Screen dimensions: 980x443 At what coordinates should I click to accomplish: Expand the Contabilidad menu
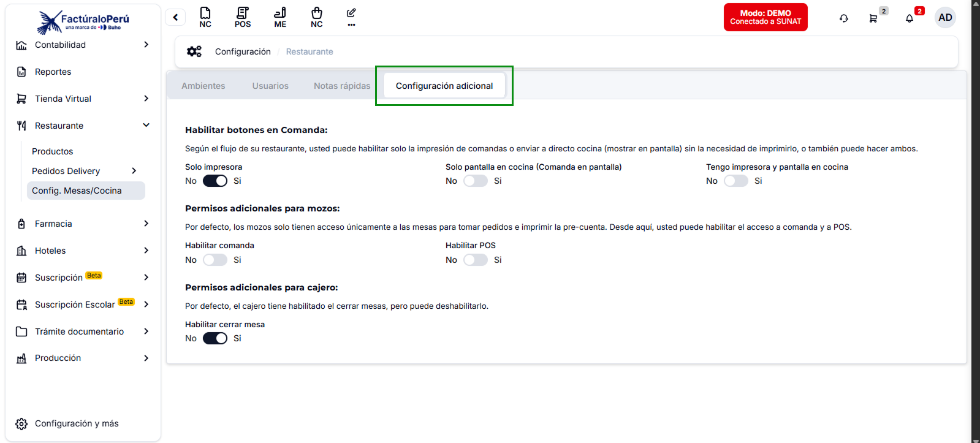[83, 45]
